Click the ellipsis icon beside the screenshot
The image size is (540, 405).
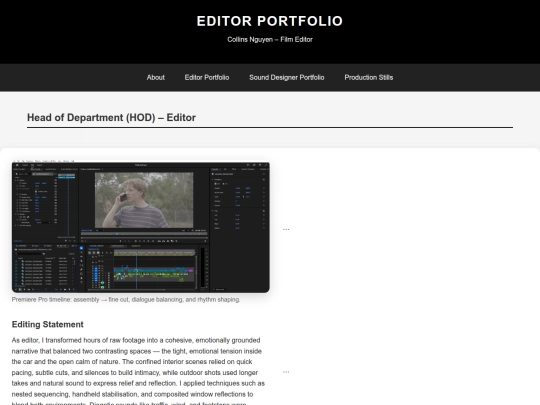tap(286, 229)
